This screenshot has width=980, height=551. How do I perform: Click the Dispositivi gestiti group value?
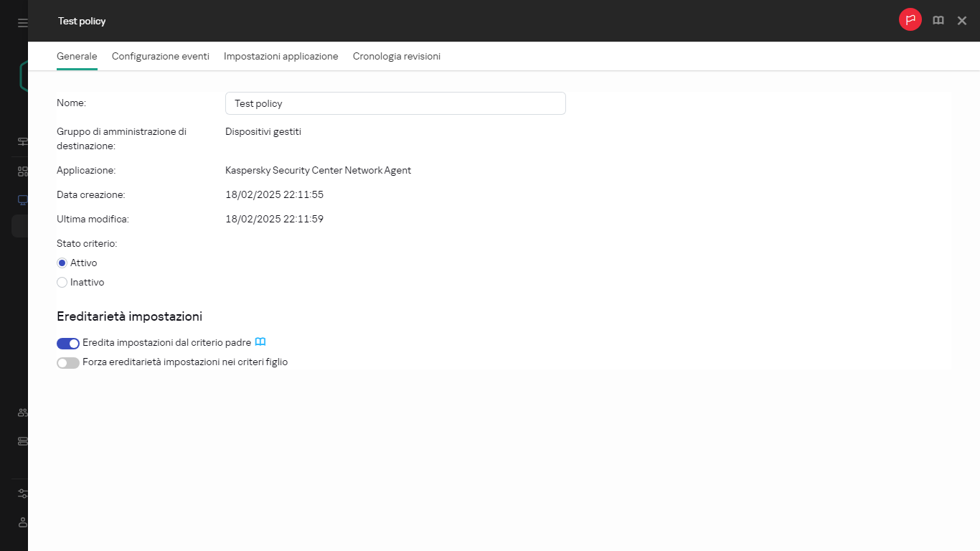click(x=263, y=132)
